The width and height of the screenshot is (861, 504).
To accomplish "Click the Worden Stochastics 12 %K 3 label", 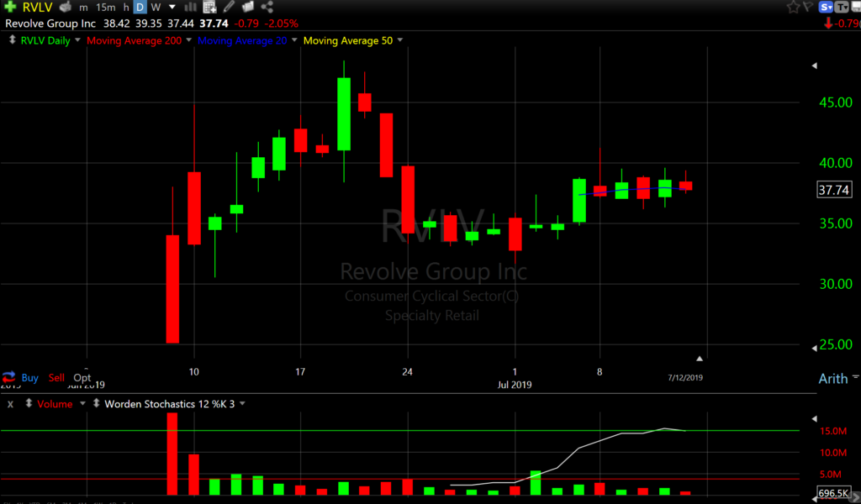I will (170, 404).
